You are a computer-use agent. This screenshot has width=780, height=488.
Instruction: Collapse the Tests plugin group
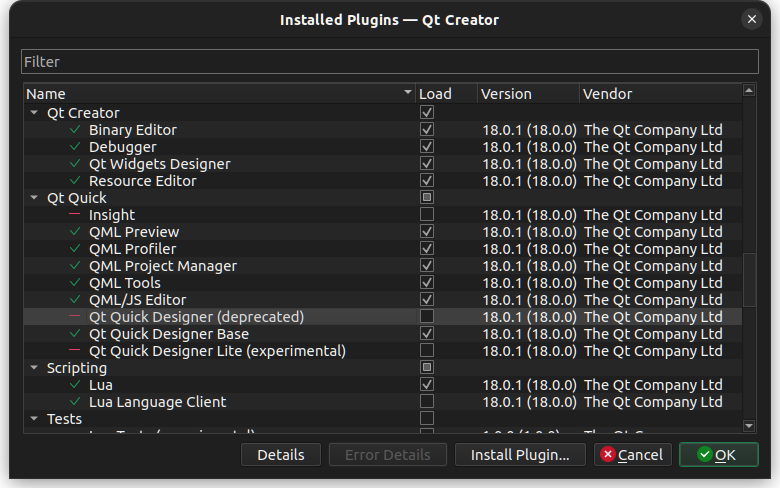[x=34, y=419]
